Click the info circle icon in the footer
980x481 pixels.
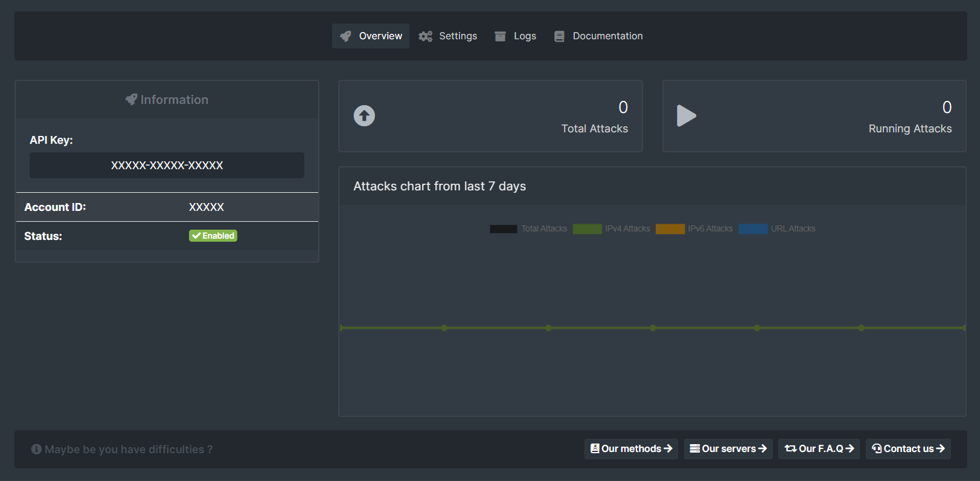[x=36, y=449]
